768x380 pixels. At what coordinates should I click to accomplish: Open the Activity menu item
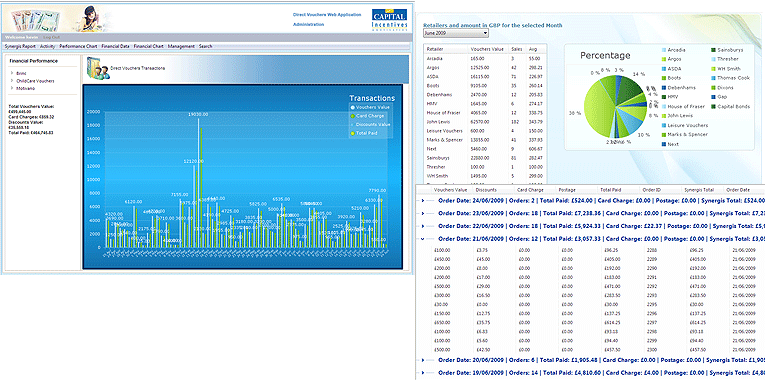pos(48,46)
